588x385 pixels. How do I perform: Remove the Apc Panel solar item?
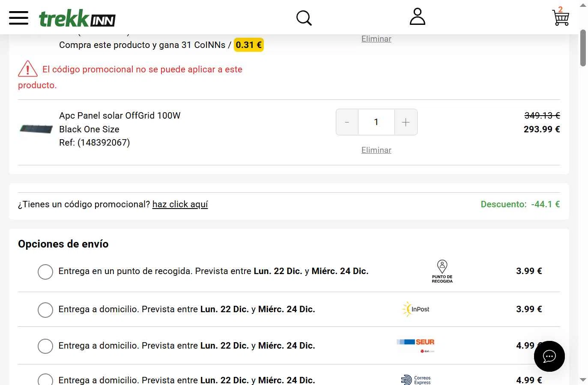376,150
